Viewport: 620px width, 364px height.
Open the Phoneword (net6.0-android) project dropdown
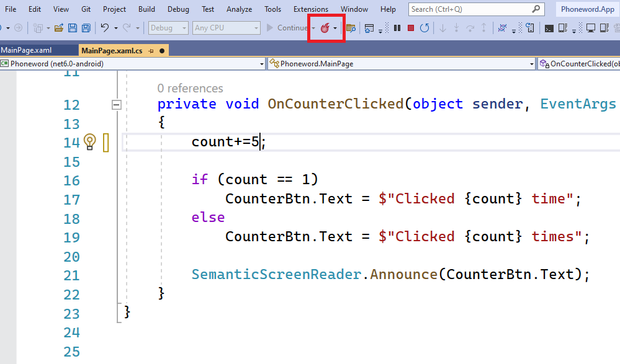132,64
